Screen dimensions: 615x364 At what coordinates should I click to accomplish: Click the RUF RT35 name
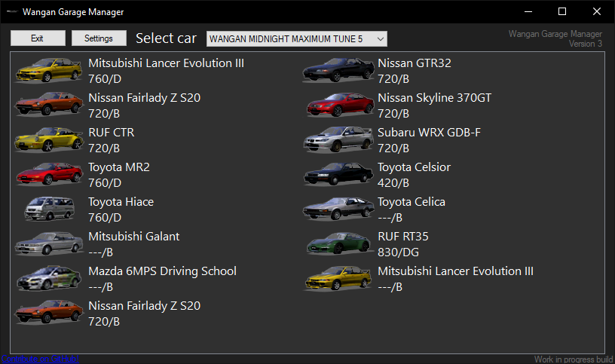tap(403, 237)
